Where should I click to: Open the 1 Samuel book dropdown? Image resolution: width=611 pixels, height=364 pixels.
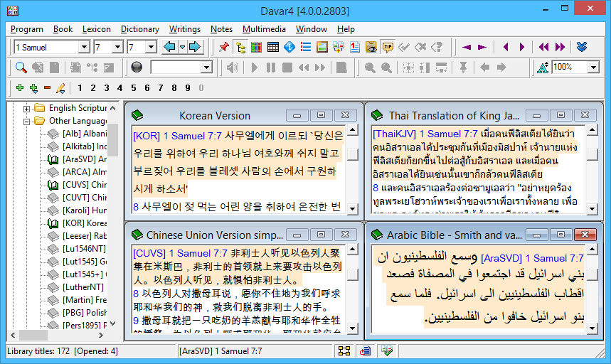pyautogui.click(x=84, y=48)
